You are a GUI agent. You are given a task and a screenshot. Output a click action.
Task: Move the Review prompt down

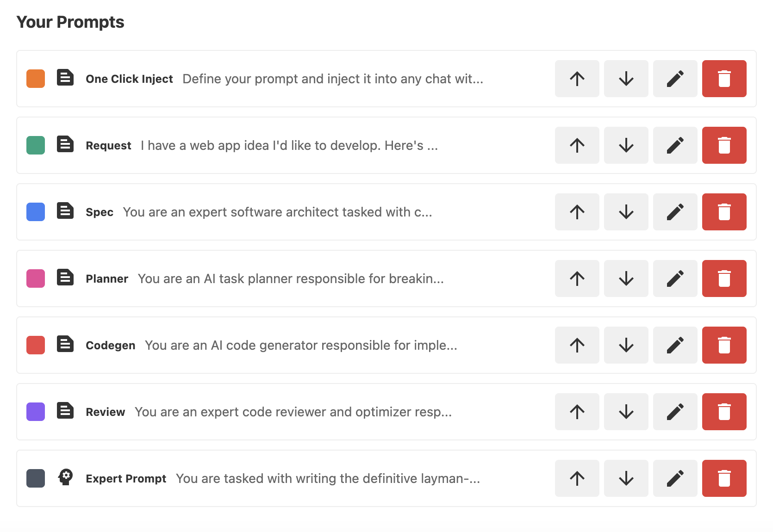pyautogui.click(x=626, y=412)
